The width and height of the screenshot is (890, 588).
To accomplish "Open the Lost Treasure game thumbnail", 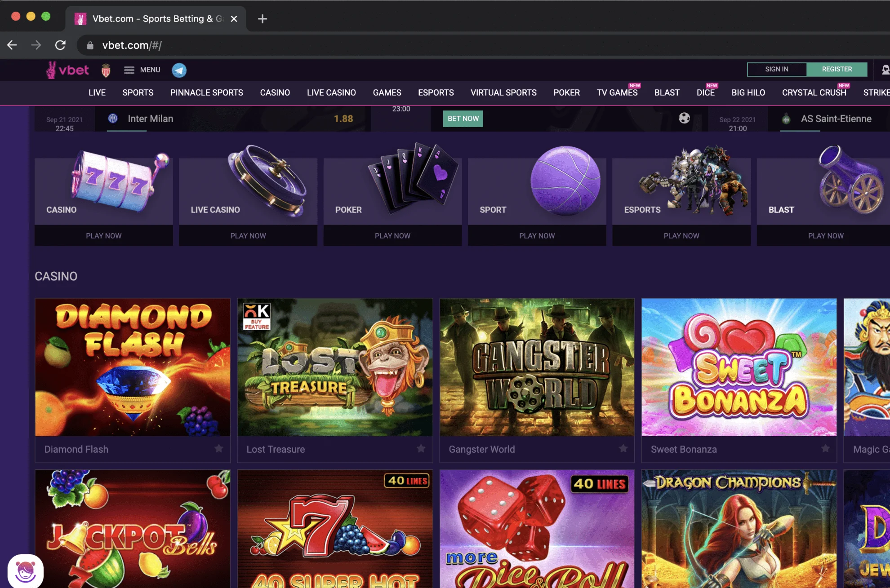I will (x=335, y=367).
